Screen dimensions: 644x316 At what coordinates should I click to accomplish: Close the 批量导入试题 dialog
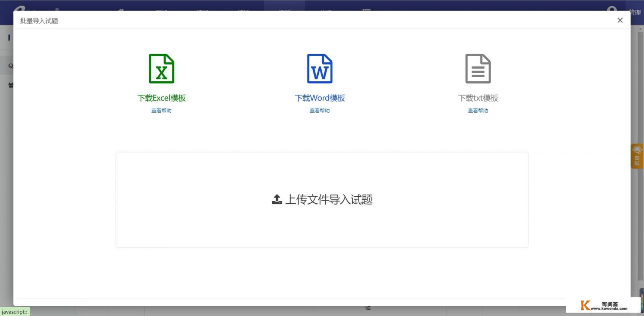coord(620,20)
